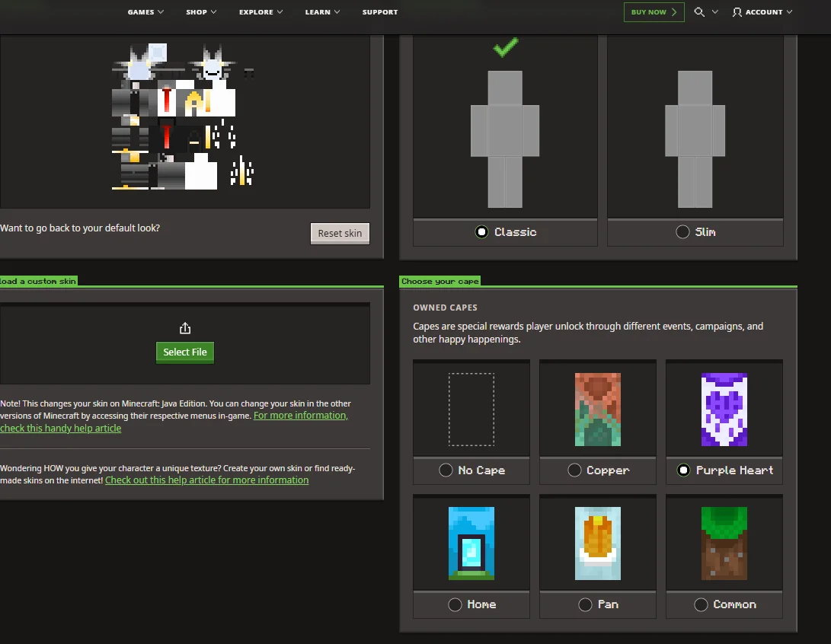This screenshot has width=831, height=644.
Task: Expand the Games menu chevron
Action: coord(161,11)
